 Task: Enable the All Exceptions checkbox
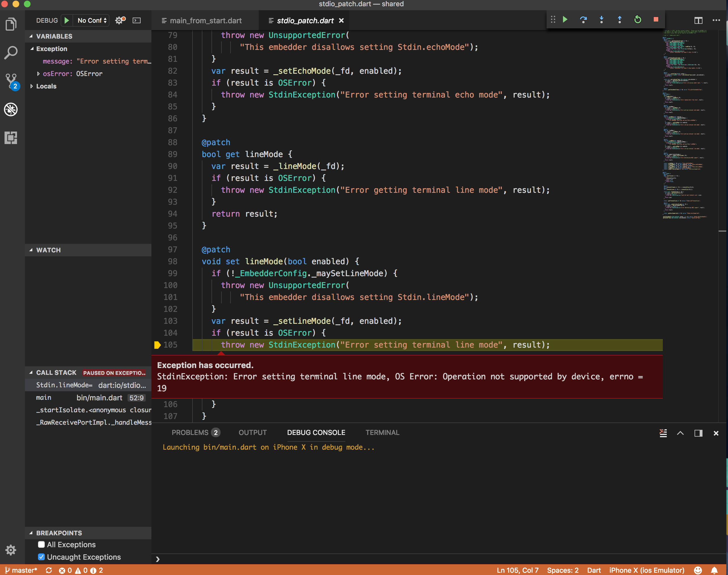(41, 544)
